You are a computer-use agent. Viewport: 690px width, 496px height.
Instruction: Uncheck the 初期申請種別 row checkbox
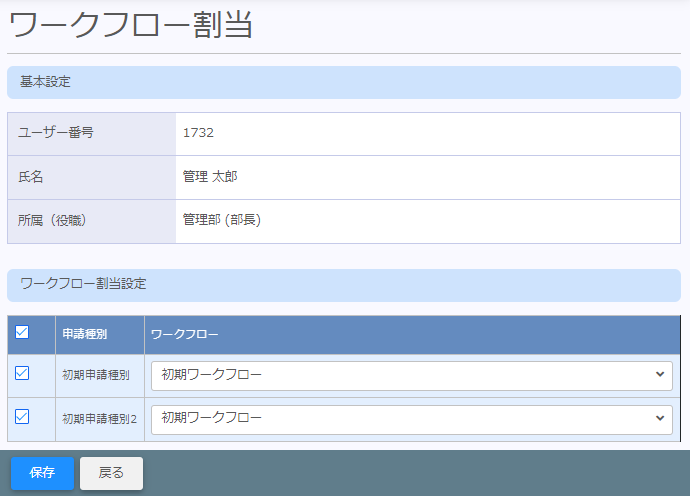click(x=22, y=374)
